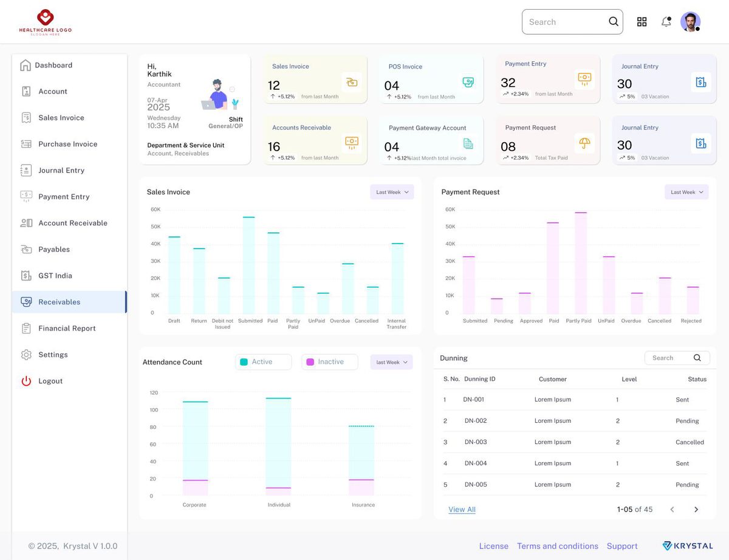The width and height of the screenshot is (729, 560).
Task: Open Payment Request chart Last Week dropdown
Action: (686, 192)
